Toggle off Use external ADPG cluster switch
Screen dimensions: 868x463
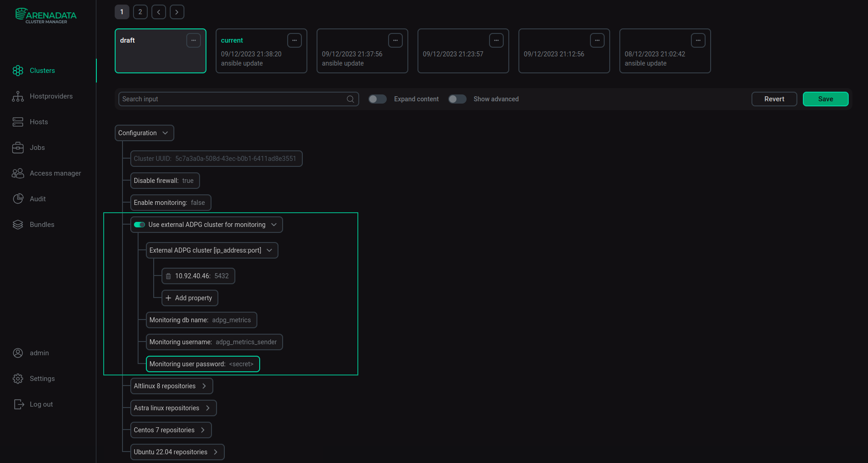(139, 225)
